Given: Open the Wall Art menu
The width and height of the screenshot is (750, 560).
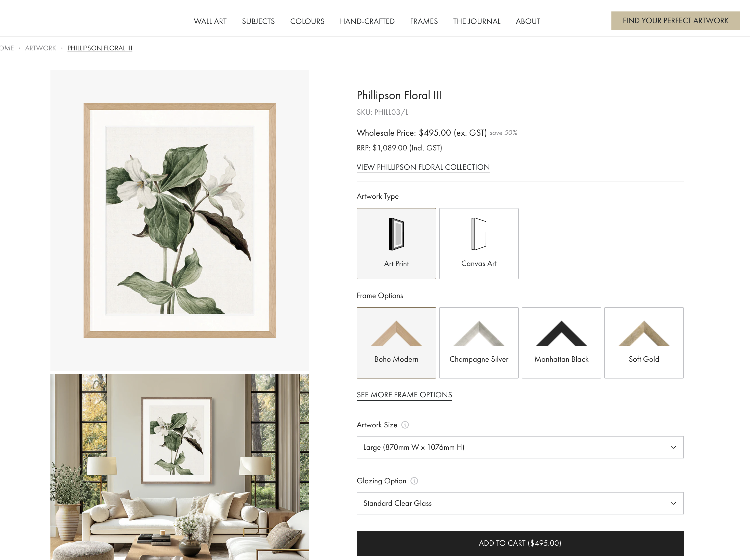Looking at the screenshot, I should tap(210, 21).
